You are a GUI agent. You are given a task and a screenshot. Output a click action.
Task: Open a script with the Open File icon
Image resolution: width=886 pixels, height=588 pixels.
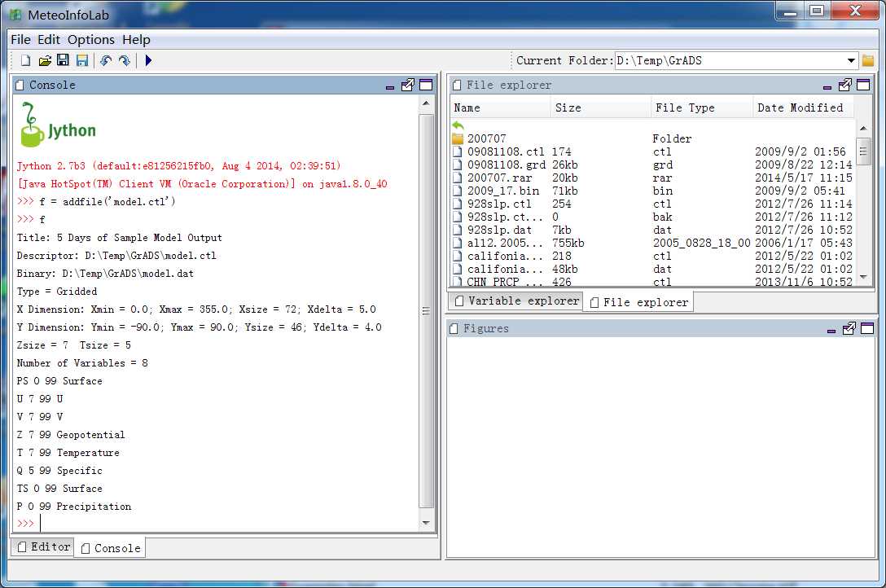(45, 60)
